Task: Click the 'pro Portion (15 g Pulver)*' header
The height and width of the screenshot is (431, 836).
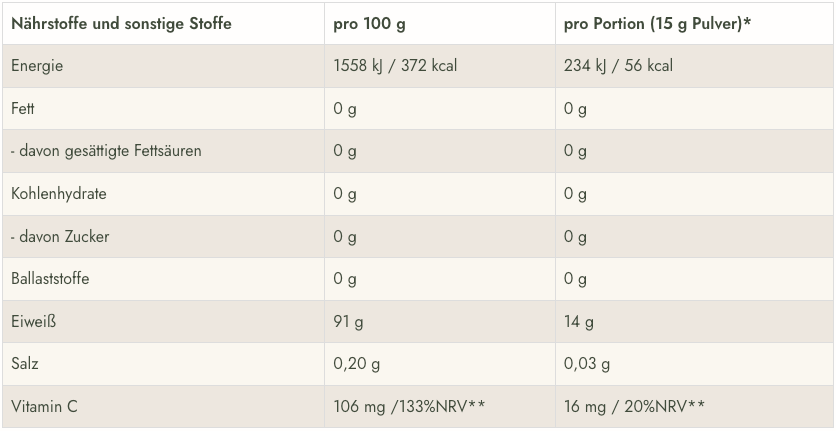Action: tap(657, 23)
